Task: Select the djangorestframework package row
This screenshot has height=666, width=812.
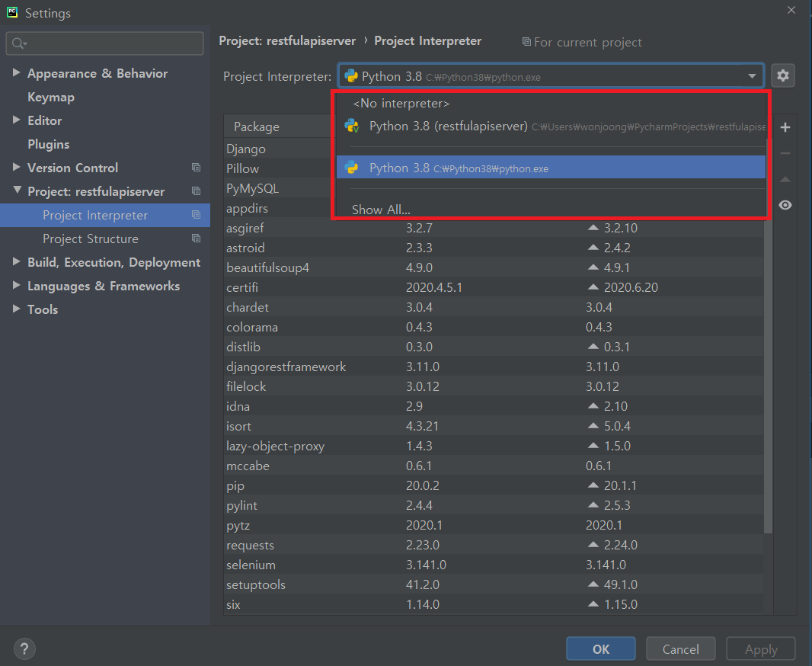Action: pos(494,367)
